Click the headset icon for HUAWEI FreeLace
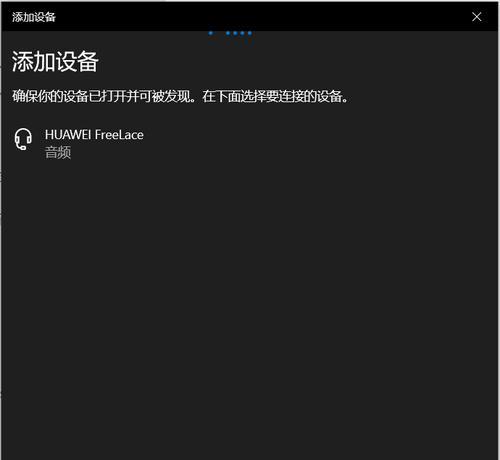 (x=23, y=139)
